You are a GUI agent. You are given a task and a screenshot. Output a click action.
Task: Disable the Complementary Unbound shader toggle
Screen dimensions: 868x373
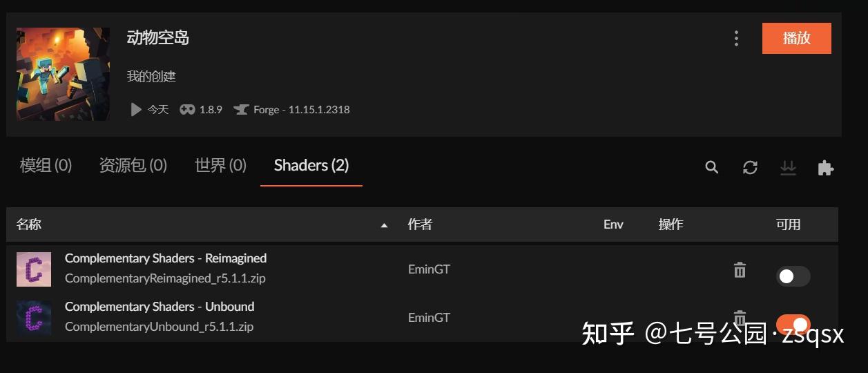[793, 324]
